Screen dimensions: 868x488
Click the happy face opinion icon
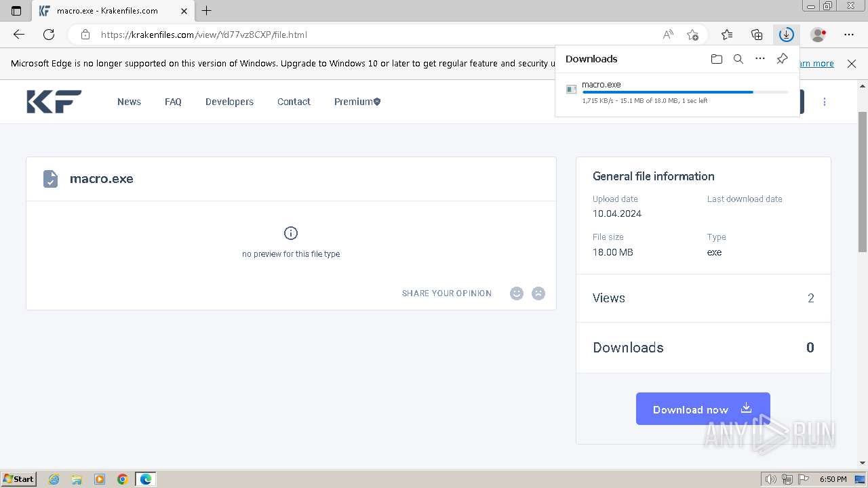[517, 293]
